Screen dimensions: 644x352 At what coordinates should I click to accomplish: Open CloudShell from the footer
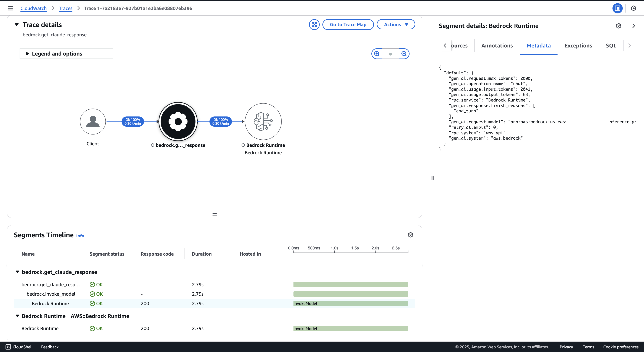[19, 347]
